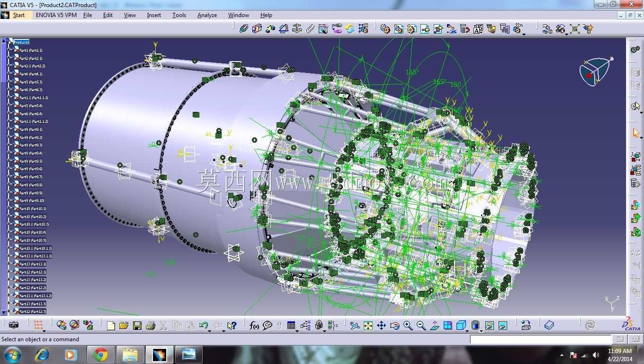Viewport: 644px width, 364px height.
Task: Click the Windows Start button
Action: [12, 355]
